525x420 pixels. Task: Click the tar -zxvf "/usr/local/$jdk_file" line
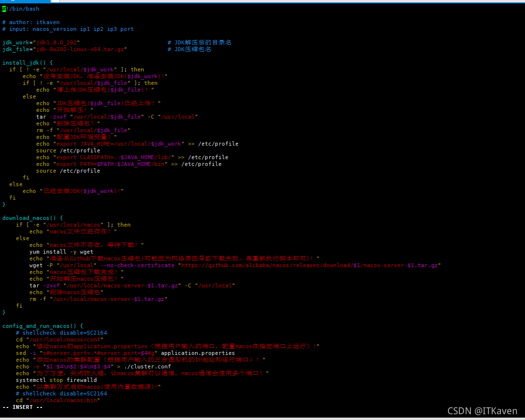pos(117,117)
